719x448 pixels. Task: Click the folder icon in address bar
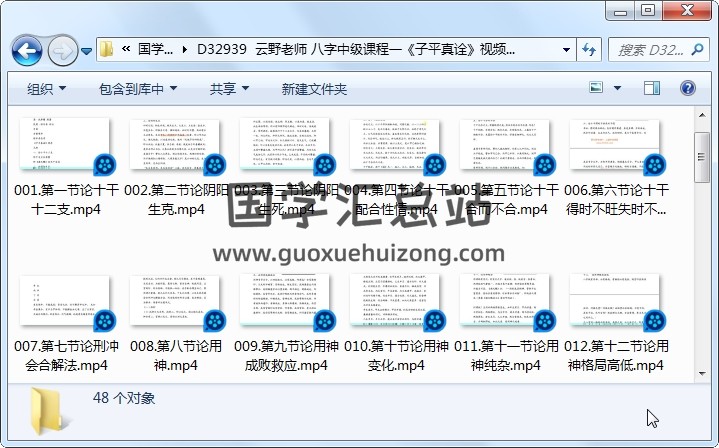pyautogui.click(x=107, y=49)
